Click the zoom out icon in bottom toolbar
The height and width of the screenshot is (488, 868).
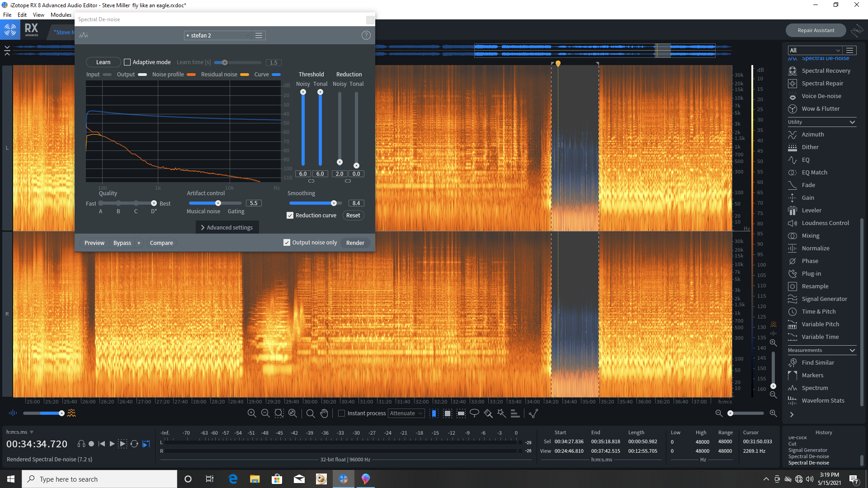(265, 413)
